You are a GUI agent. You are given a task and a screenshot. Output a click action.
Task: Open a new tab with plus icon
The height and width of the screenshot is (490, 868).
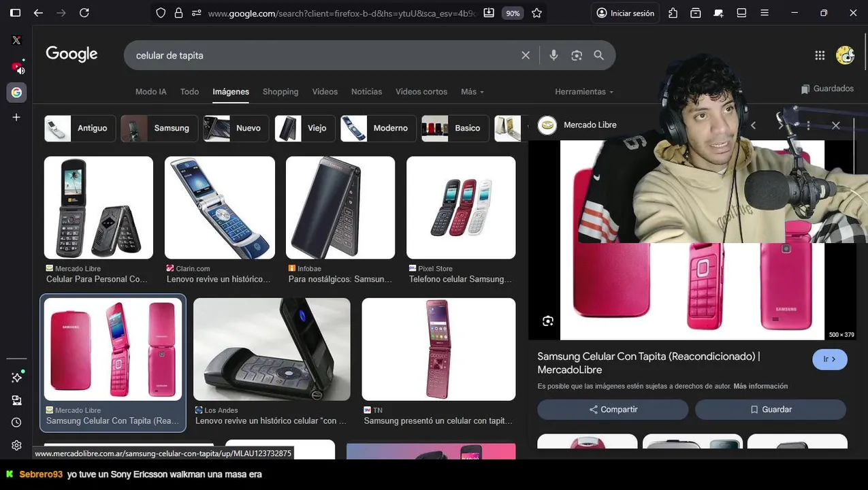pyautogui.click(x=16, y=117)
